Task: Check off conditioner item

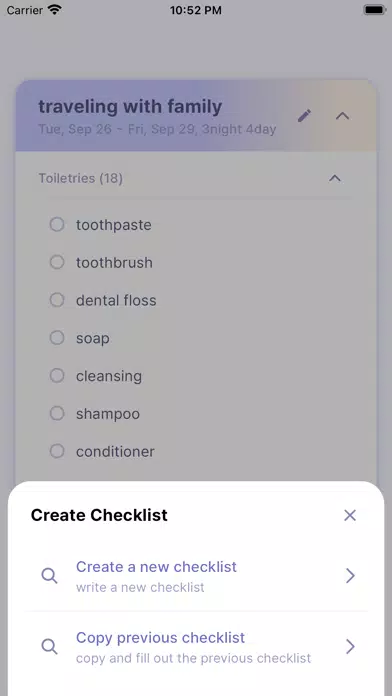Action: tap(57, 451)
